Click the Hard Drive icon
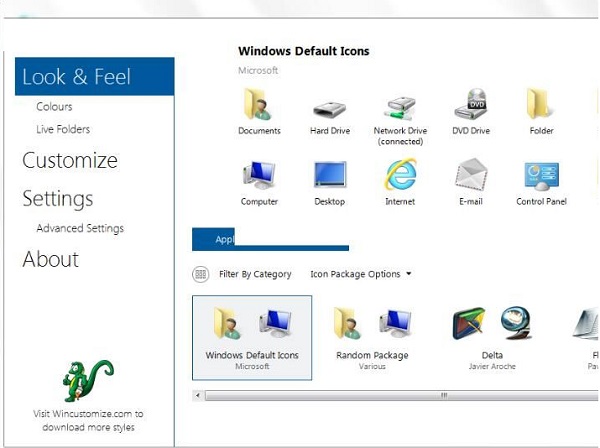The width and height of the screenshot is (600, 448). [x=329, y=111]
